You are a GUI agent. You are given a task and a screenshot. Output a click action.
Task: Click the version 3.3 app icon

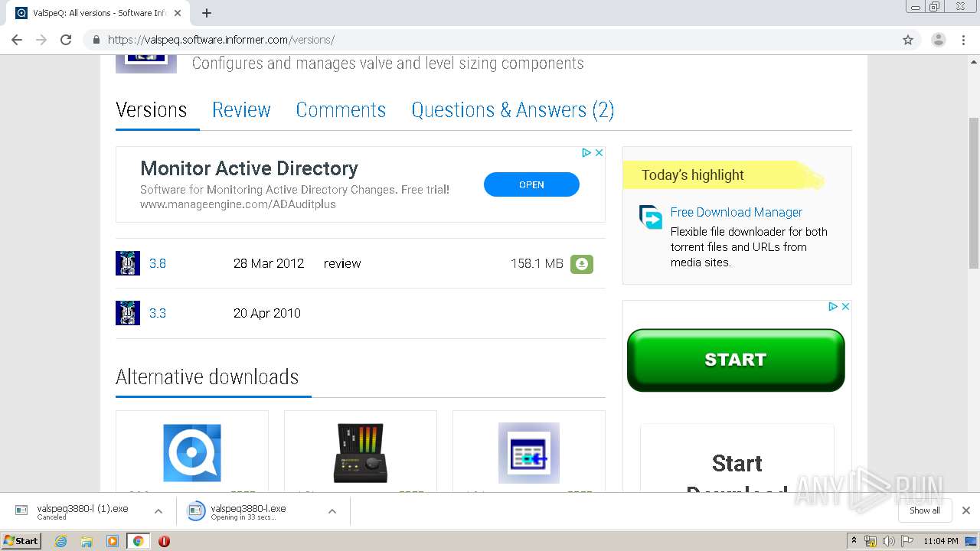click(128, 313)
